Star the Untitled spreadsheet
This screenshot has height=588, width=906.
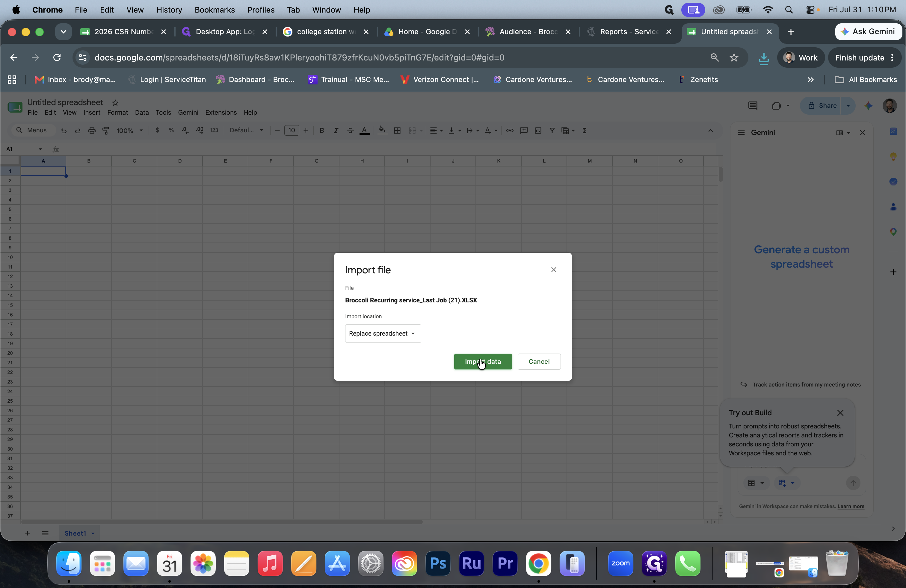click(115, 103)
